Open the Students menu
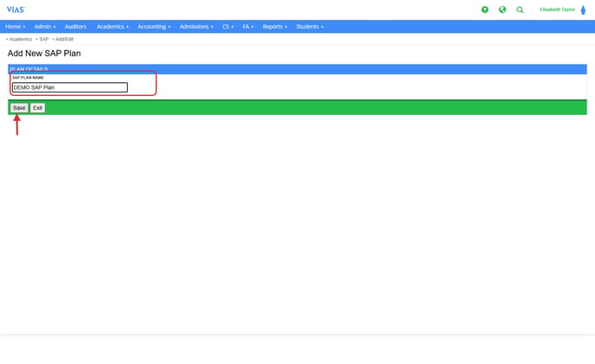This screenshot has width=595, height=364. (x=310, y=27)
